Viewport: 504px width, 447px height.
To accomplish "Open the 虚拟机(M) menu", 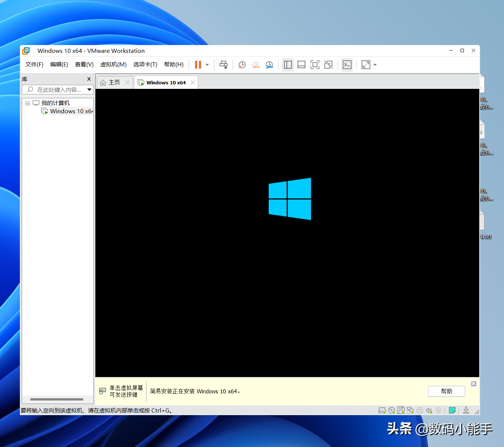I will tap(113, 64).
